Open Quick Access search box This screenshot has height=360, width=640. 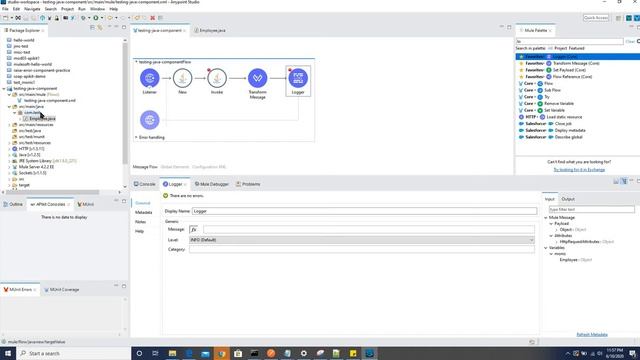click(596, 18)
